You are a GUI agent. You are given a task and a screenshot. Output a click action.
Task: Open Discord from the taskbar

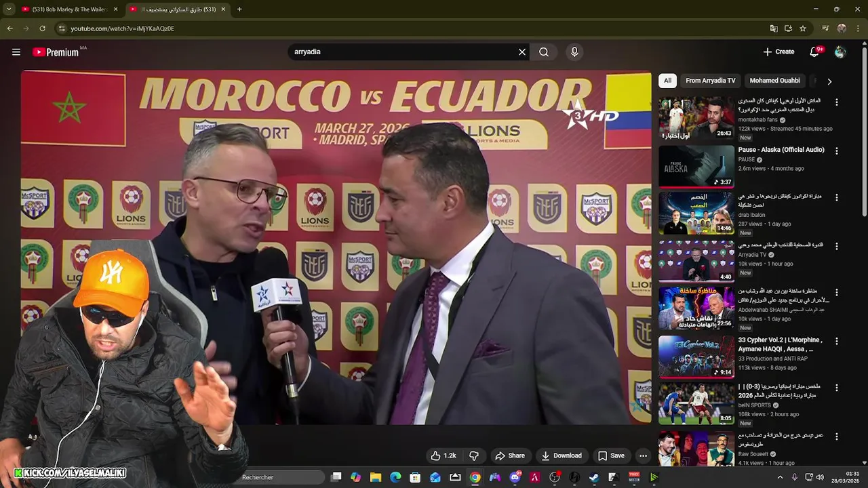(515, 477)
